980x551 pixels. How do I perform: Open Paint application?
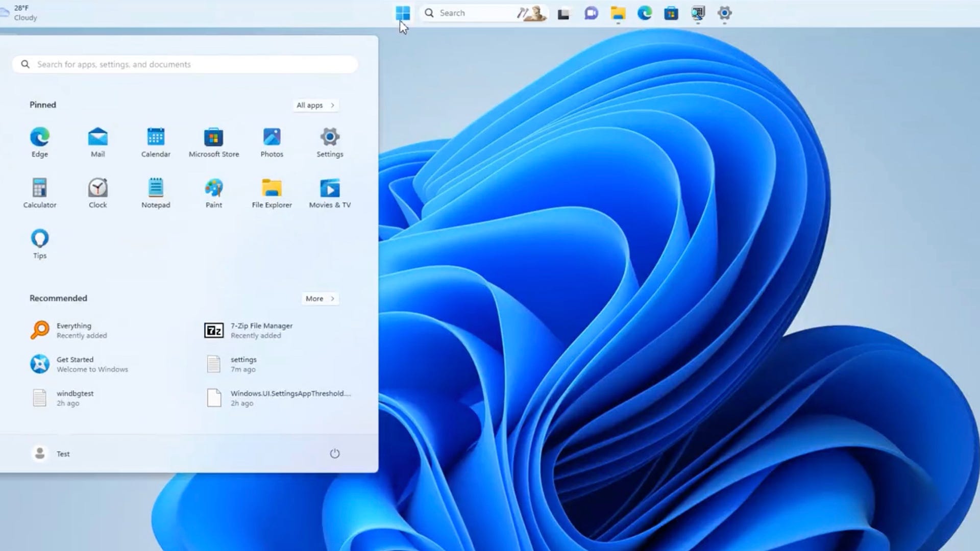pyautogui.click(x=214, y=188)
